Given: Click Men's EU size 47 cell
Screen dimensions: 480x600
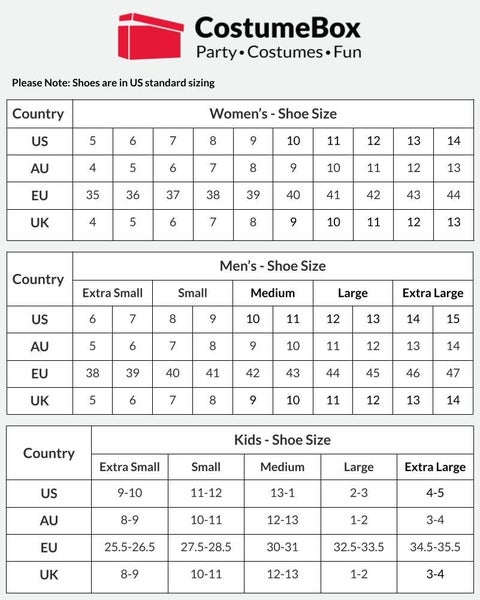Looking at the screenshot, I should (x=453, y=373).
